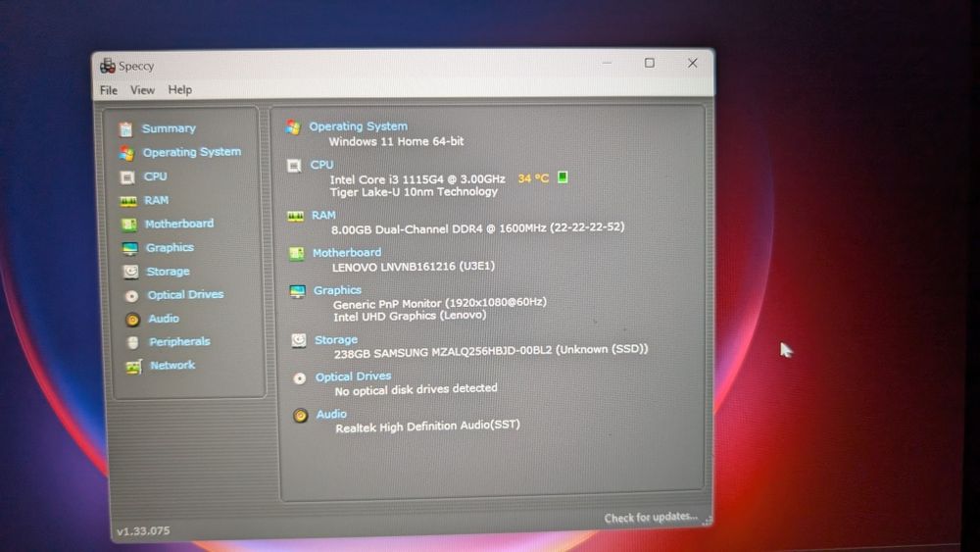Click the speaker icon beside Audio heading

301,415
